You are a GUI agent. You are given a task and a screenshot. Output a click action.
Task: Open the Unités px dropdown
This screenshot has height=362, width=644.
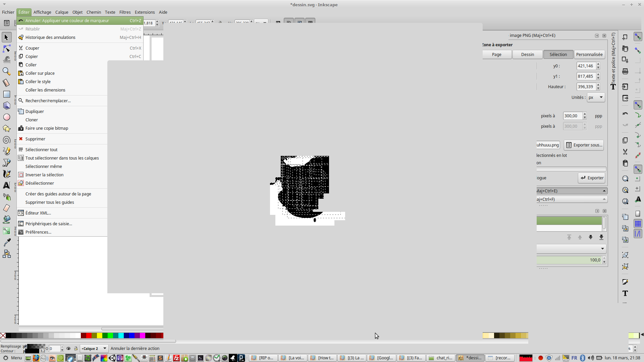click(x=596, y=98)
